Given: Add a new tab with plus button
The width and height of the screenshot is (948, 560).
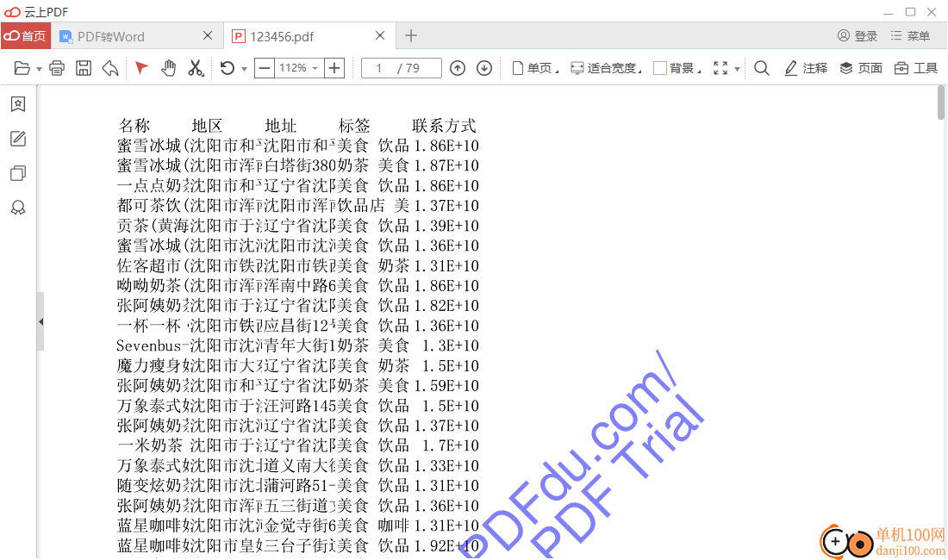Looking at the screenshot, I should pos(411,36).
